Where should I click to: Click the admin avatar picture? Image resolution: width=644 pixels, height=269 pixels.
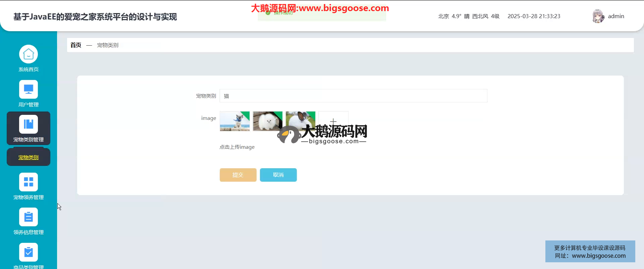598,16
